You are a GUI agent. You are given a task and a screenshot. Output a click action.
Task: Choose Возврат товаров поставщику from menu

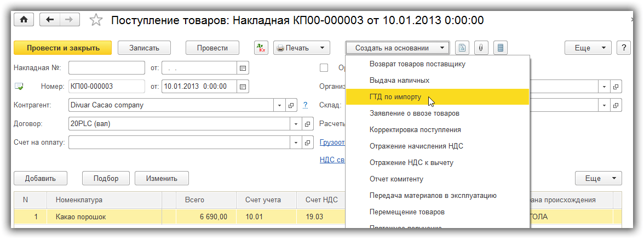pos(417,64)
